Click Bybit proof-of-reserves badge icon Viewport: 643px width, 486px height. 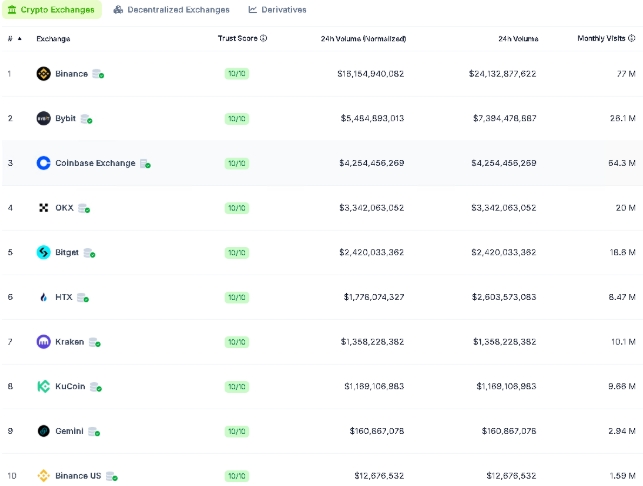coord(87,119)
